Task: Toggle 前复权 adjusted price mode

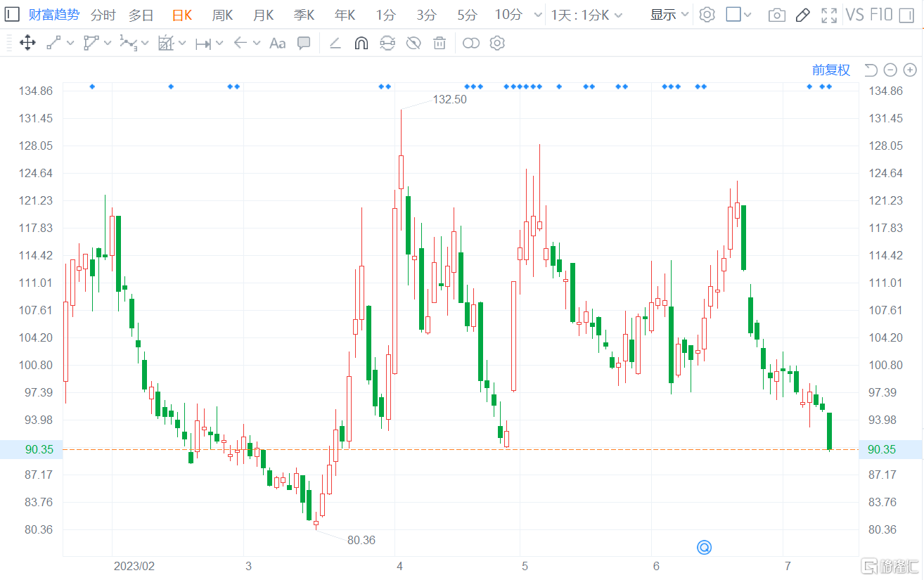Action: (830, 70)
